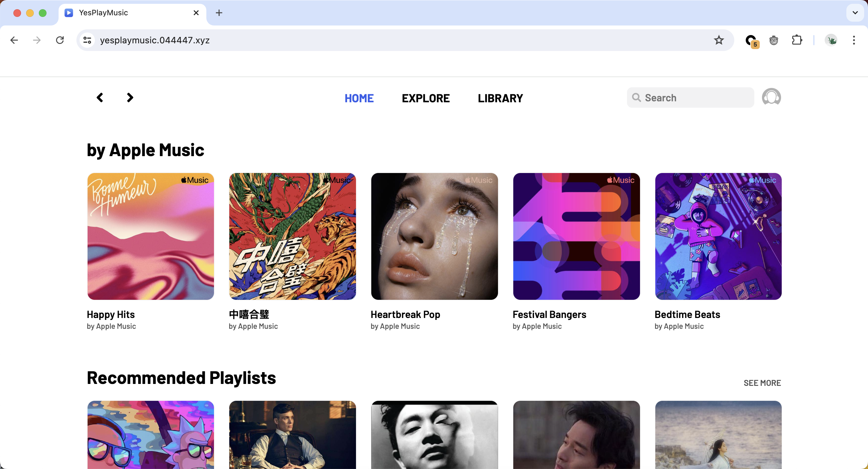The width and height of the screenshot is (868, 469).
Task: Click the YesPlayMusic favicon on the tab
Action: click(69, 12)
